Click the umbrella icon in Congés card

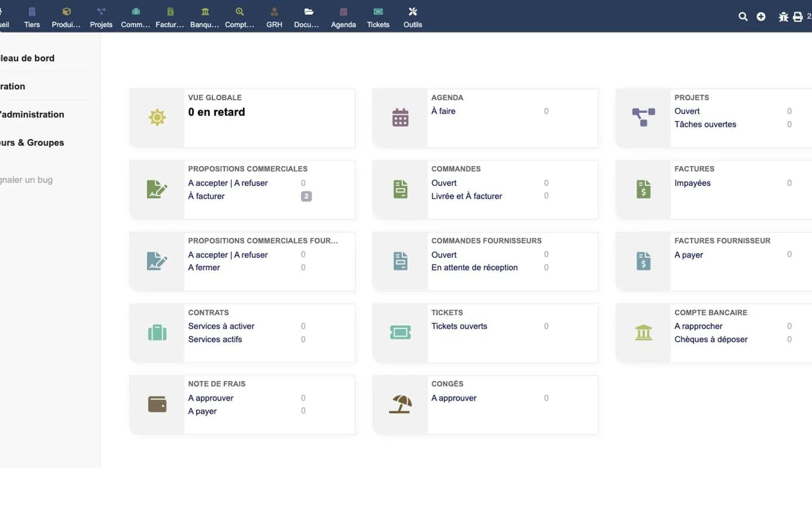400,404
